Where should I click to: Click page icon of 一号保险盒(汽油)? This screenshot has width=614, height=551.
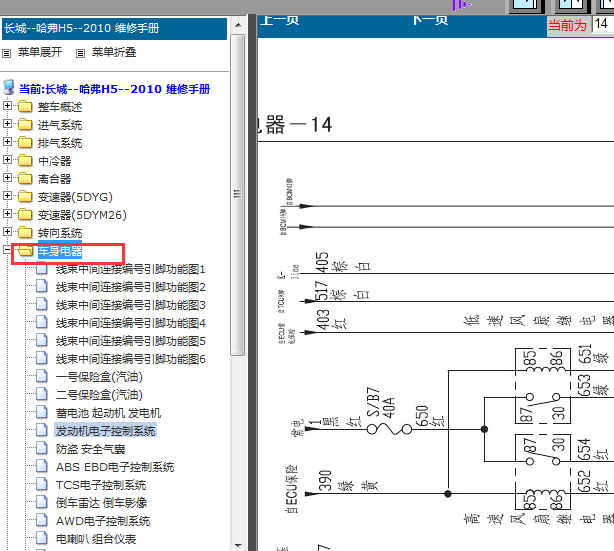point(42,376)
